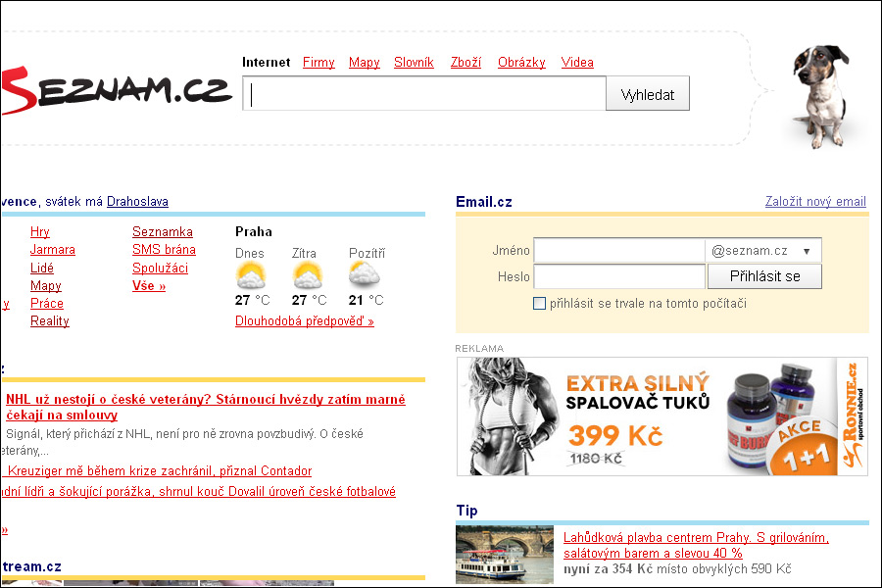Switch to the Videa search tab
The image size is (882, 588).
point(577,63)
